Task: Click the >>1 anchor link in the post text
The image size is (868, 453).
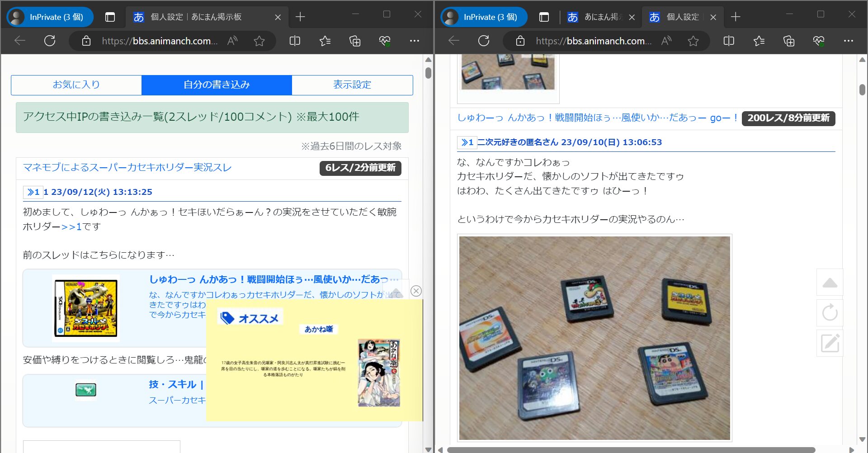Action: (71, 226)
